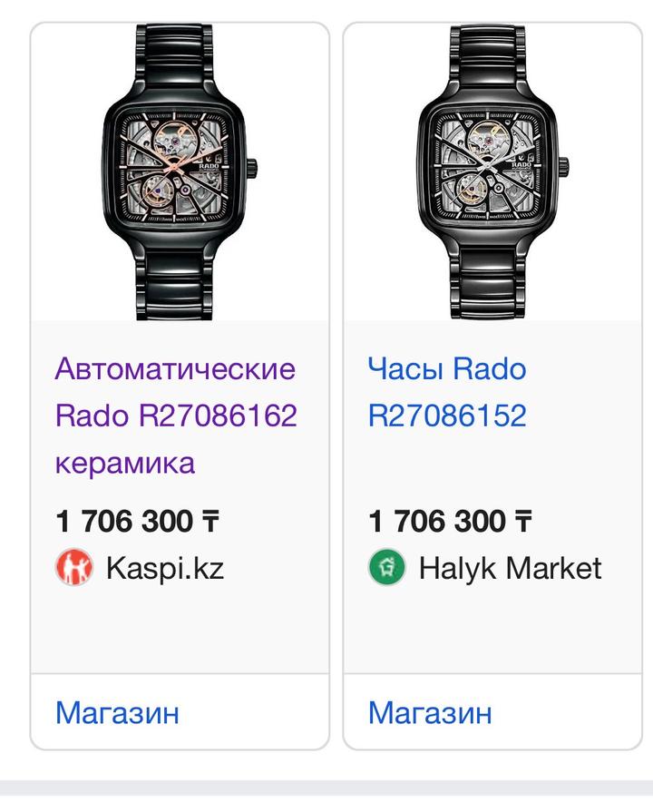Click the green Halyk Market logo icon
The image size is (653, 812).
(x=387, y=568)
